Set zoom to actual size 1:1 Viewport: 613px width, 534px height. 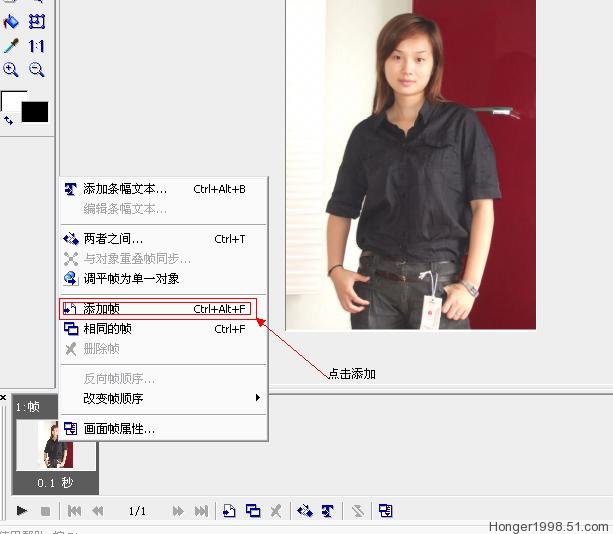[37, 46]
